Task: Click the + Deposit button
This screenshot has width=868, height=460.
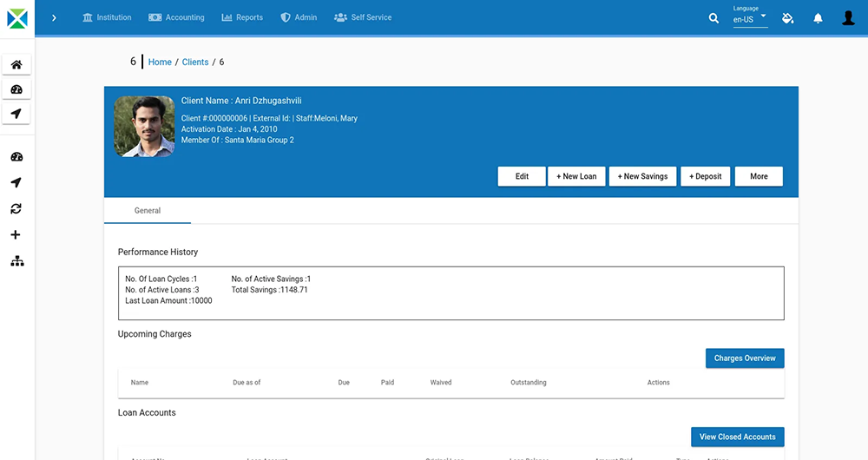Action: [705, 176]
